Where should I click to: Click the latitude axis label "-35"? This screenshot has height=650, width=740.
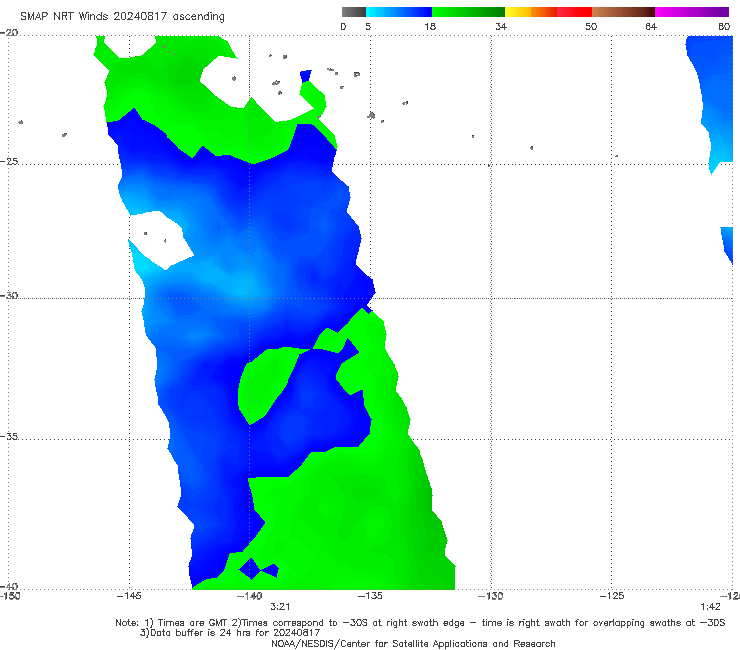pyautogui.click(x=9, y=436)
